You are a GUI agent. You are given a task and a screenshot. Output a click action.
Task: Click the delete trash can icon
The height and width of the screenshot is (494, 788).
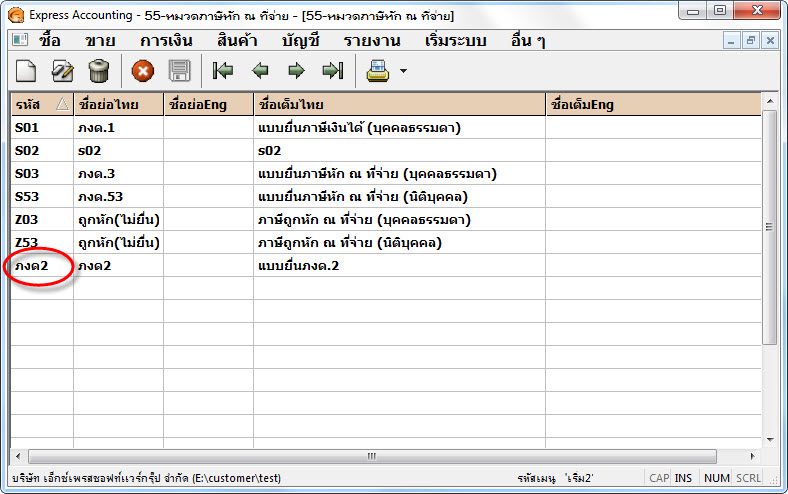click(98, 71)
